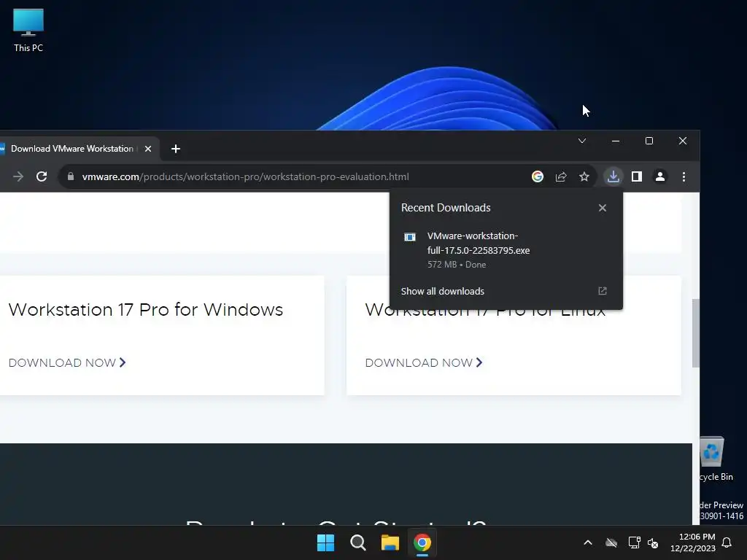The image size is (747, 560).
Task: Click the Chrome taskbar icon
Action: 422,542
